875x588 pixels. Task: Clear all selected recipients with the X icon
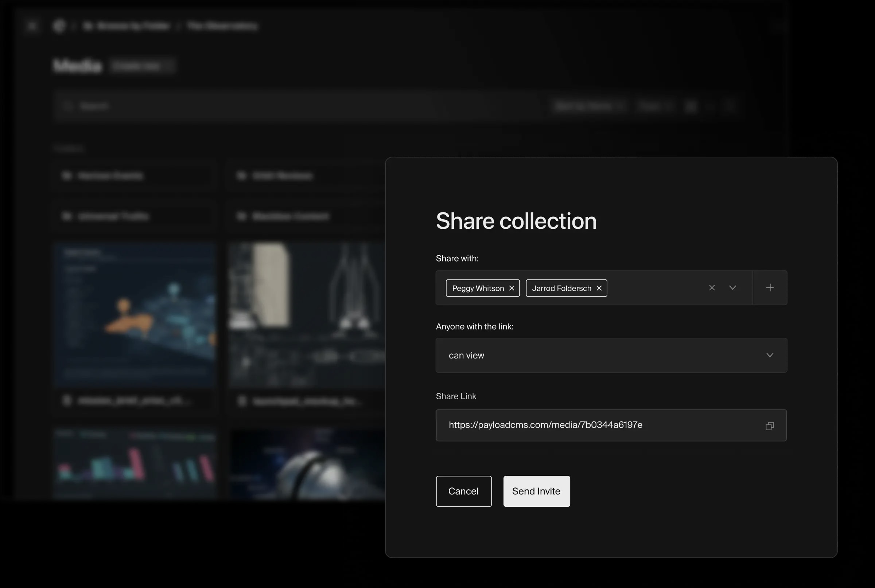point(712,288)
